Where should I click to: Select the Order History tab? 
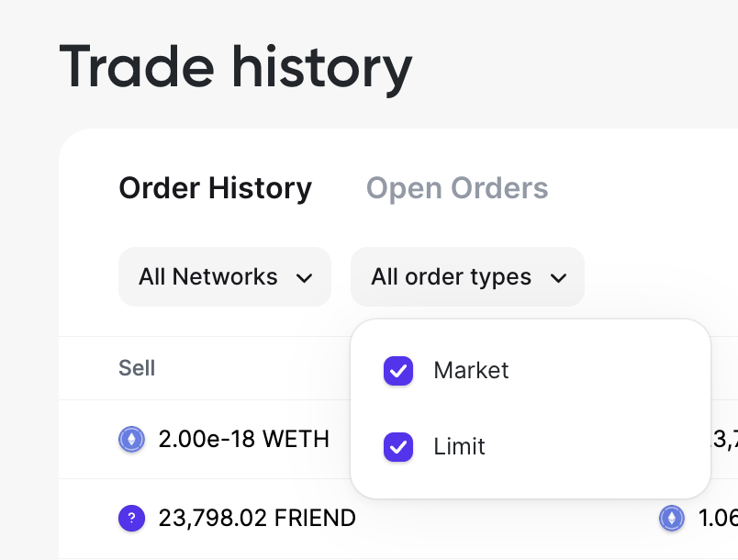216,188
